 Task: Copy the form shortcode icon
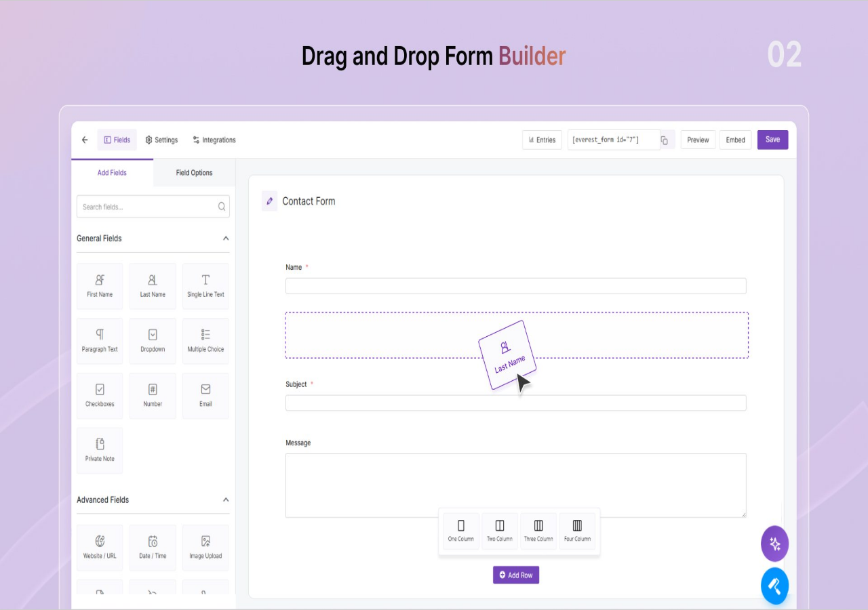click(x=665, y=140)
